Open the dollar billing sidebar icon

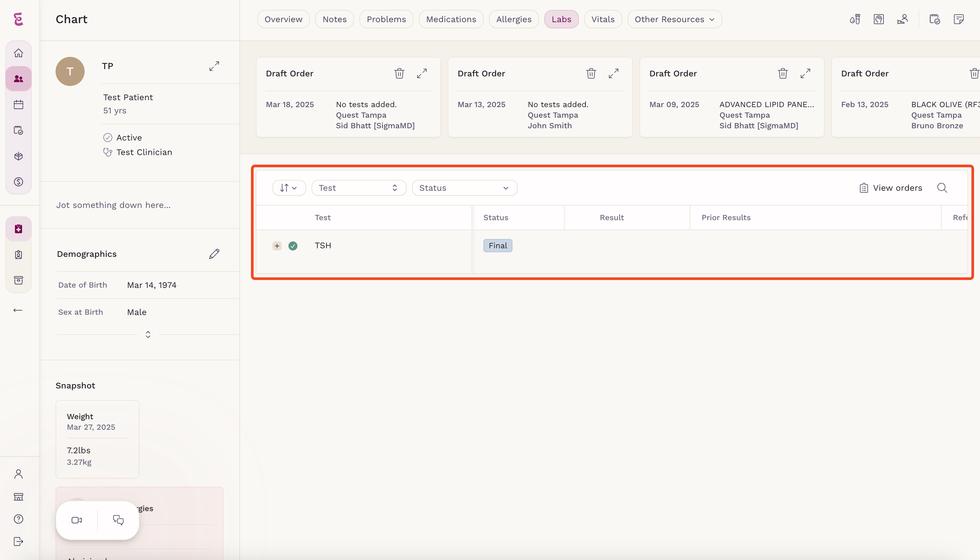pos(19,182)
